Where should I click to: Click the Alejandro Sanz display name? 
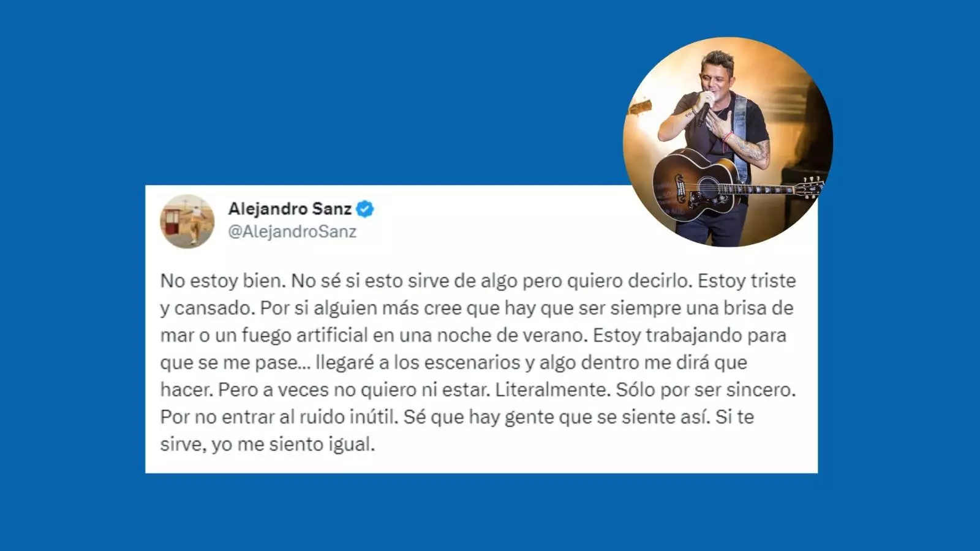click(290, 209)
